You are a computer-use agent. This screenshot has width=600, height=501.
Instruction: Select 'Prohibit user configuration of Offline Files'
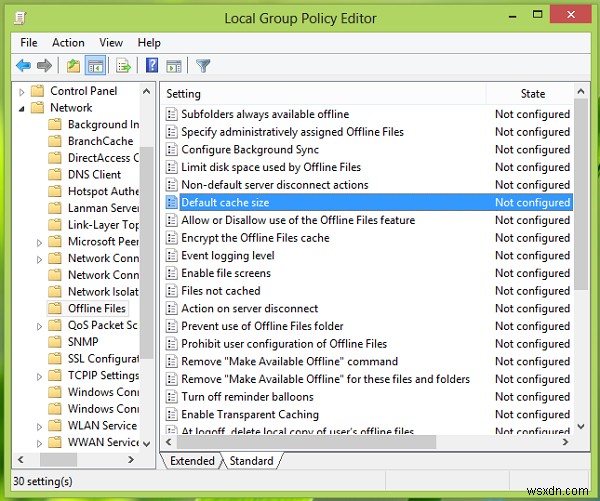[284, 344]
